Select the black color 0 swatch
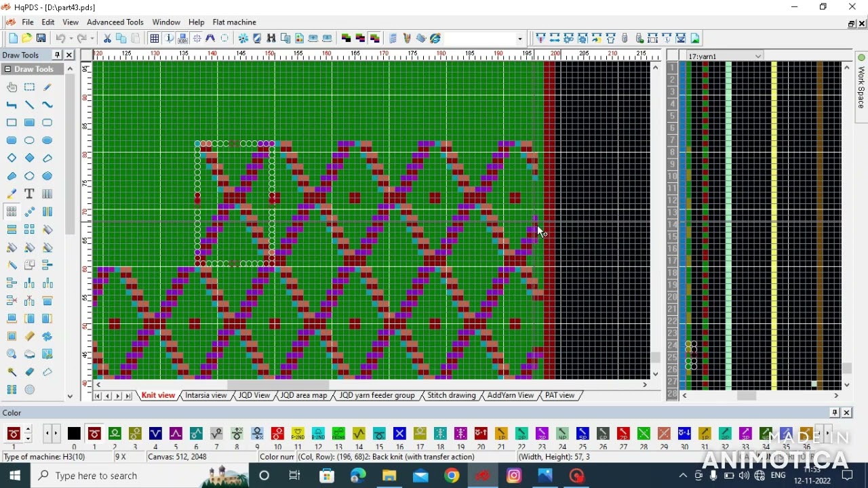The height and width of the screenshot is (488, 868). [74, 434]
